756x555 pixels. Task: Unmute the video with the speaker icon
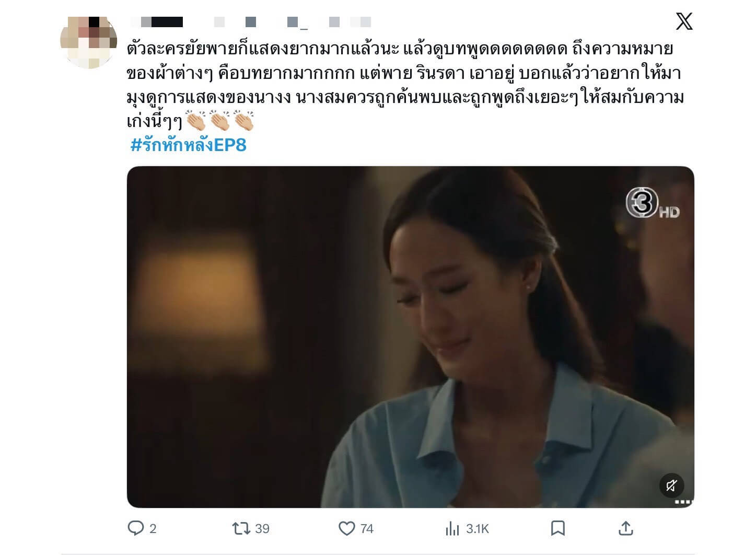(671, 485)
